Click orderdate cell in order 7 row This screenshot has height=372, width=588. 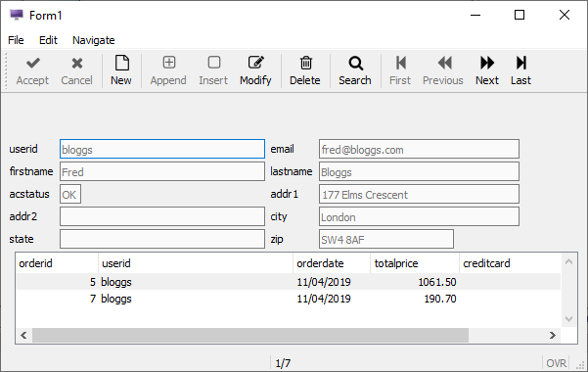pyautogui.click(x=332, y=299)
